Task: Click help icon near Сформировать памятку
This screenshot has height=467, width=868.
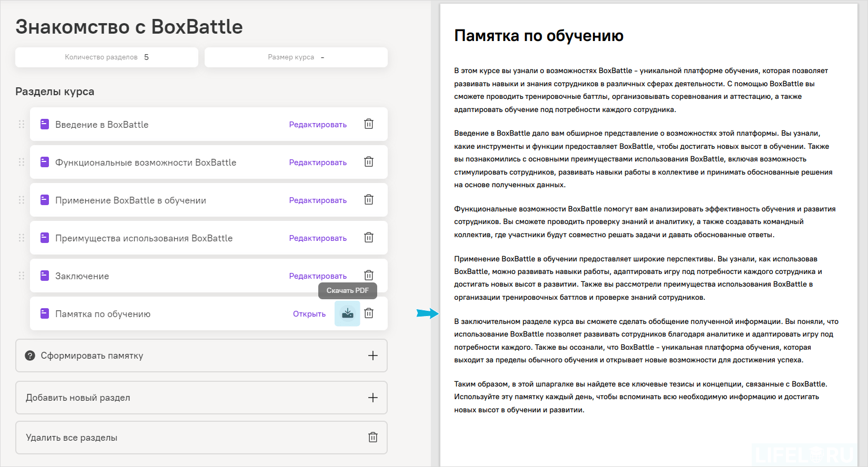Action: tap(30, 356)
